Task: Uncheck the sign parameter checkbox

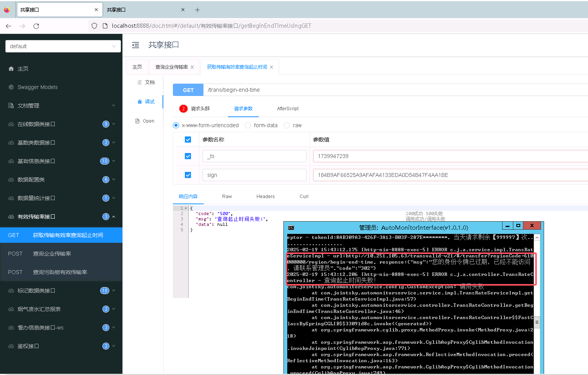Action: point(188,175)
